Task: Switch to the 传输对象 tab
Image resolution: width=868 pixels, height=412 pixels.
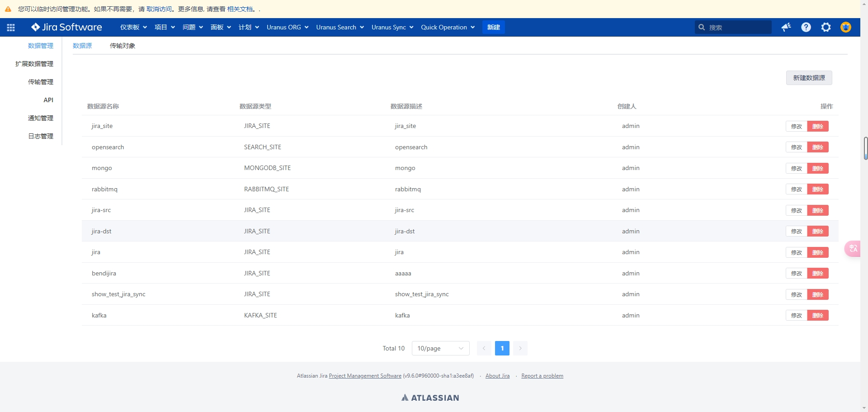Action: (123, 46)
